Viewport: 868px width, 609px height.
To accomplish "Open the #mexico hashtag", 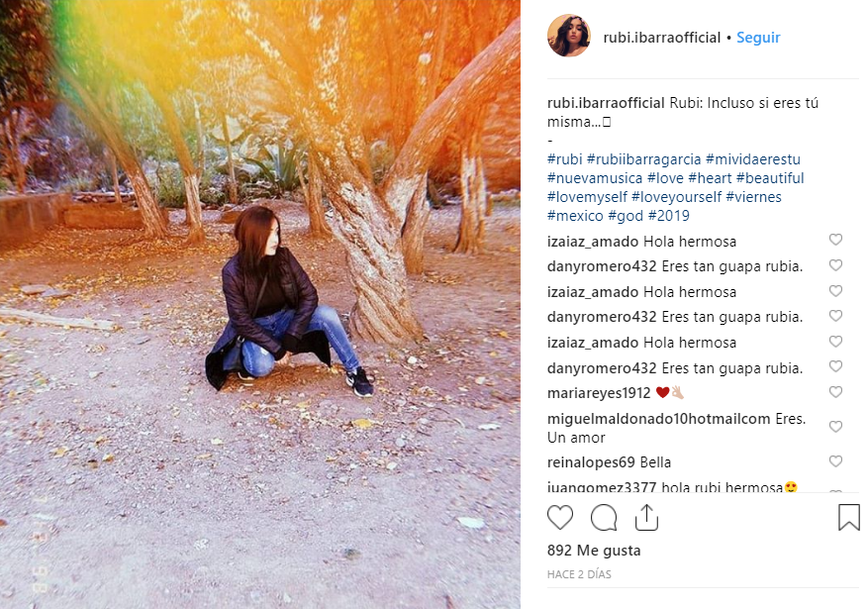I will pyautogui.click(x=575, y=216).
